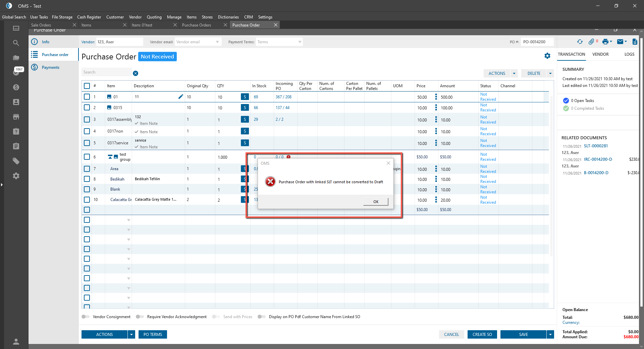Expand the arrow beside the SAVE button
Screen dimensions: 644x349
[550, 335]
